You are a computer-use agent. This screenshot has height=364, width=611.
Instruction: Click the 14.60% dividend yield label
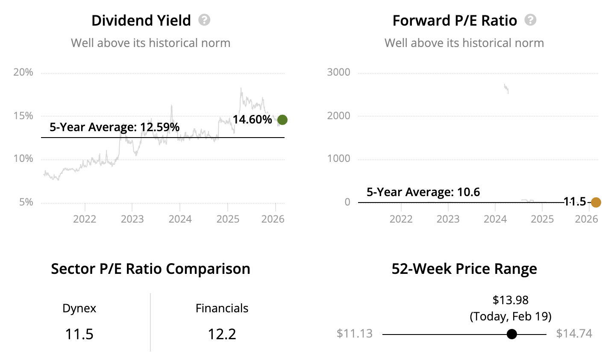tap(252, 120)
